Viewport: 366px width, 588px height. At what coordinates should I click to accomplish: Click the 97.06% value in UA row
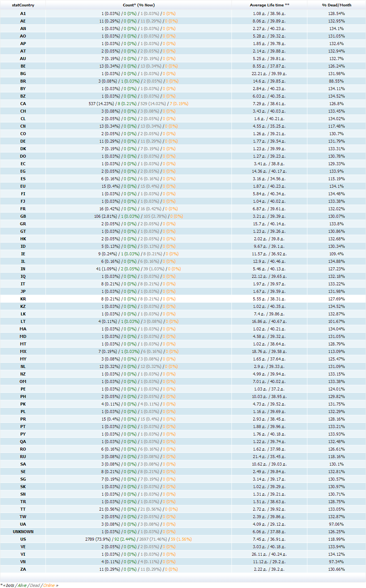click(x=336, y=524)
